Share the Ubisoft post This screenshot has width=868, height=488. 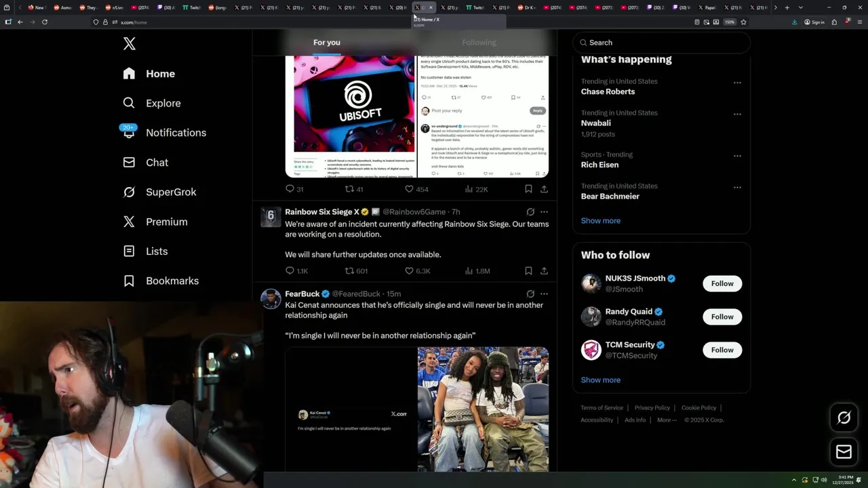pyautogui.click(x=544, y=189)
